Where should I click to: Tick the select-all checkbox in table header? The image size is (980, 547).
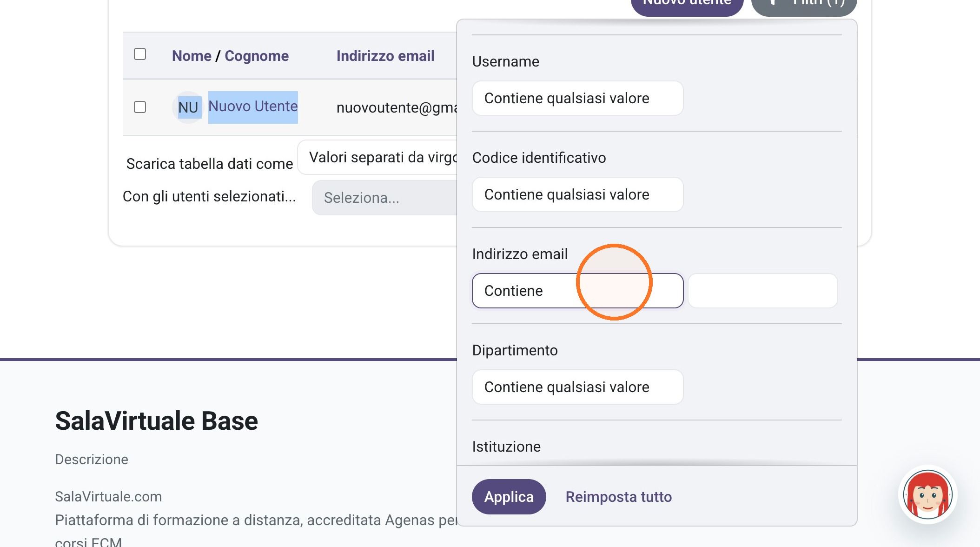pos(140,54)
